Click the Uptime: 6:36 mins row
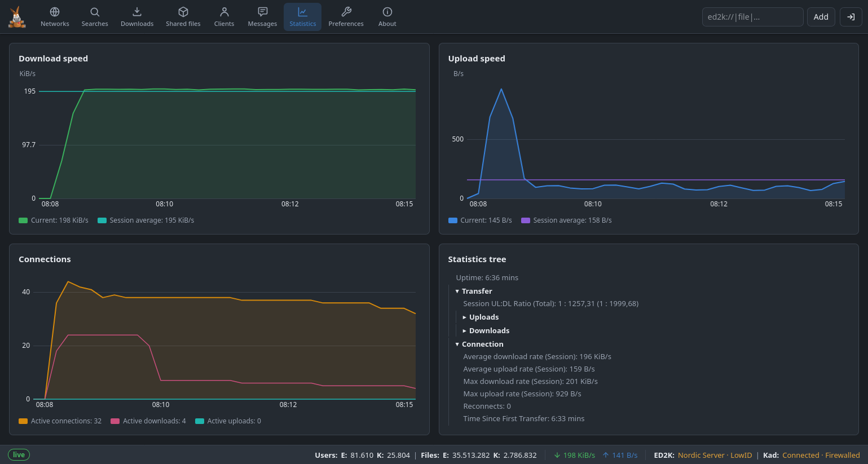 click(487, 277)
